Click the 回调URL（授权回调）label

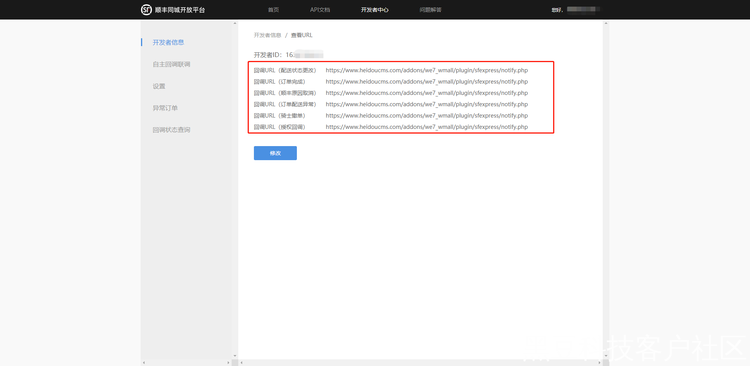click(x=279, y=127)
